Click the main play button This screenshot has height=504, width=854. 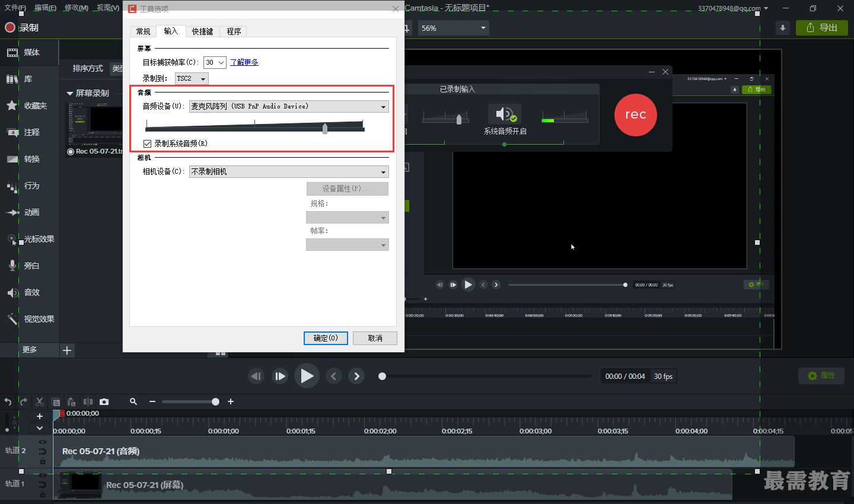point(307,376)
